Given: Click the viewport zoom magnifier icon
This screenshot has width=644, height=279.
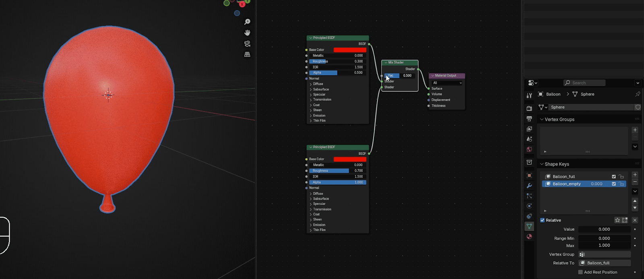Looking at the screenshot, I should click(x=247, y=22).
